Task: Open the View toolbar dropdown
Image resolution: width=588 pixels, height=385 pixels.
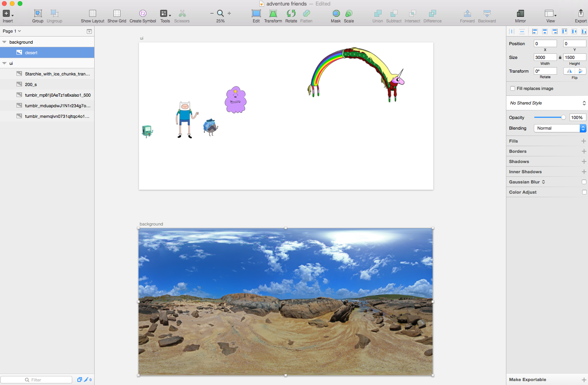Action: 551,13
